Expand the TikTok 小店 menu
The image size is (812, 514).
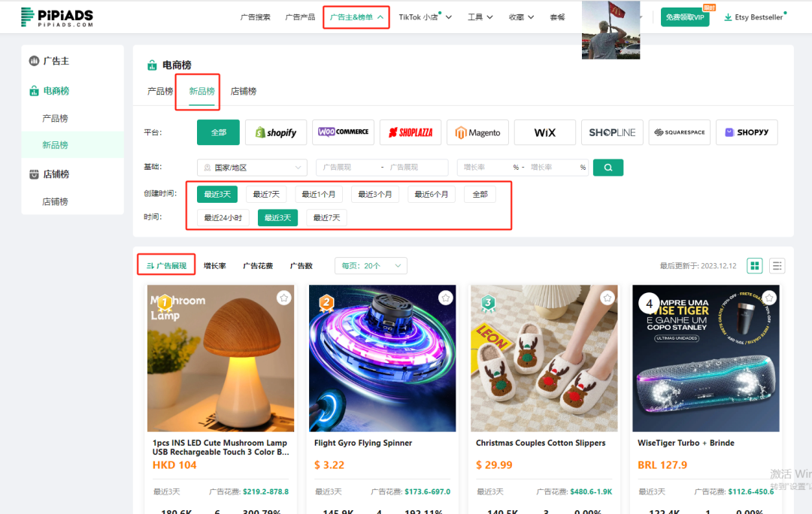click(x=425, y=17)
